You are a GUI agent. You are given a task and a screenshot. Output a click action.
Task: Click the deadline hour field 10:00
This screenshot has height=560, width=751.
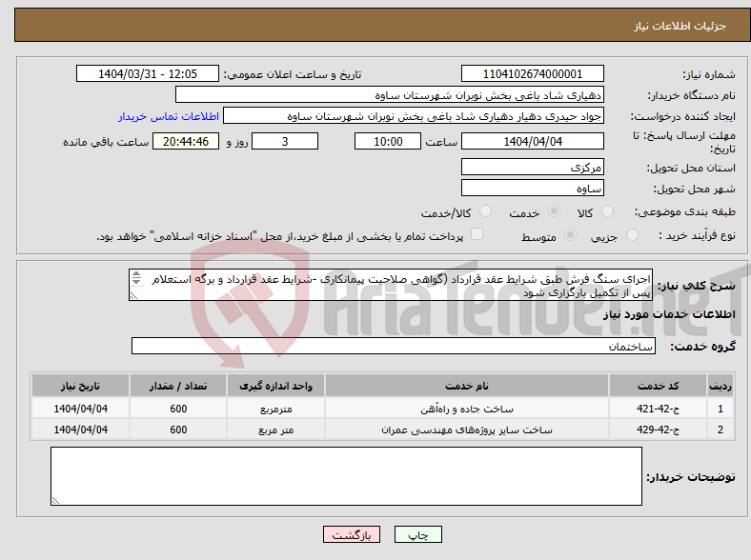[x=388, y=141]
